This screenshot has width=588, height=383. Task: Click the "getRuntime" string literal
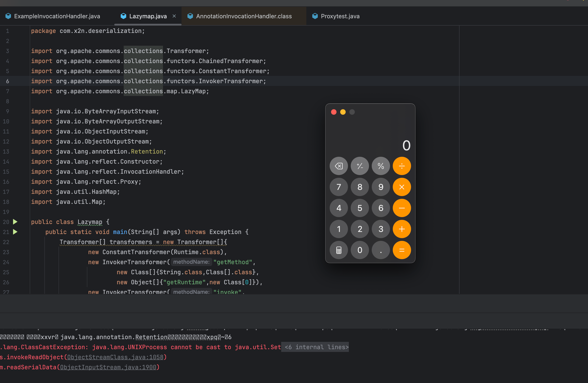184,282
